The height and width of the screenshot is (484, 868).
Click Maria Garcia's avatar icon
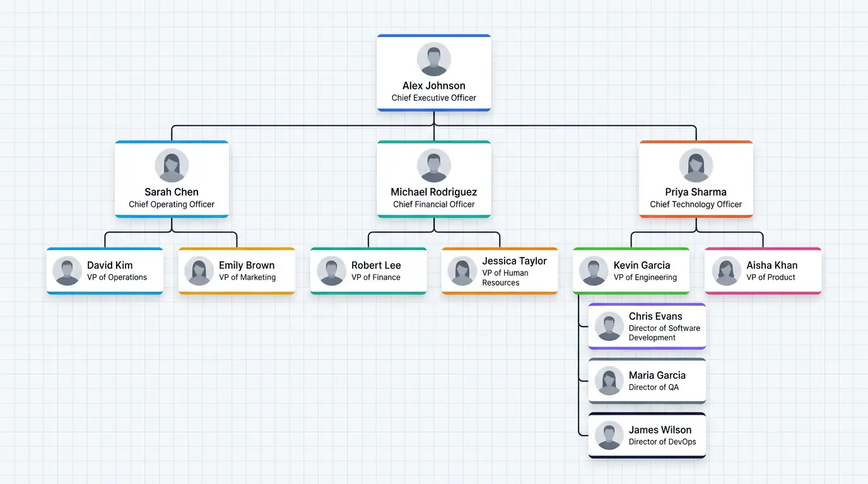[x=609, y=381]
